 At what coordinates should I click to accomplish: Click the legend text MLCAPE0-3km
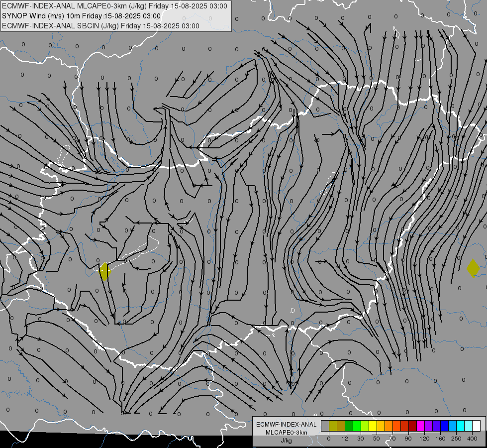(x=287, y=433)
